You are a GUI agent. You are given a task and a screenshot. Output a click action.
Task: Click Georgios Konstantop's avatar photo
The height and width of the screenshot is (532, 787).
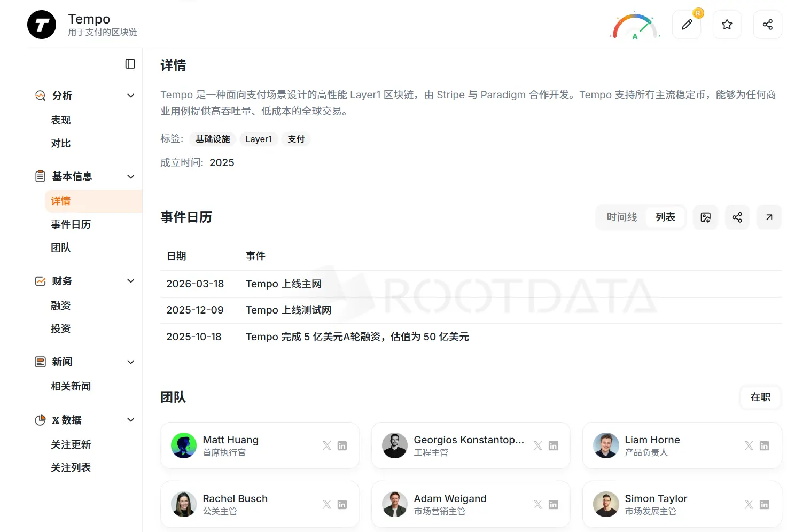tap(395, 445)
